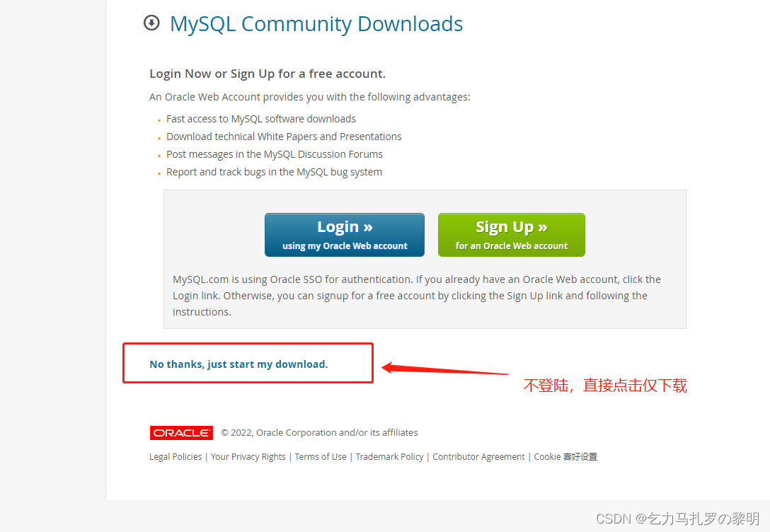Open the Legal Policies footer link
770x532 pixels.
(x=176, y=456)
